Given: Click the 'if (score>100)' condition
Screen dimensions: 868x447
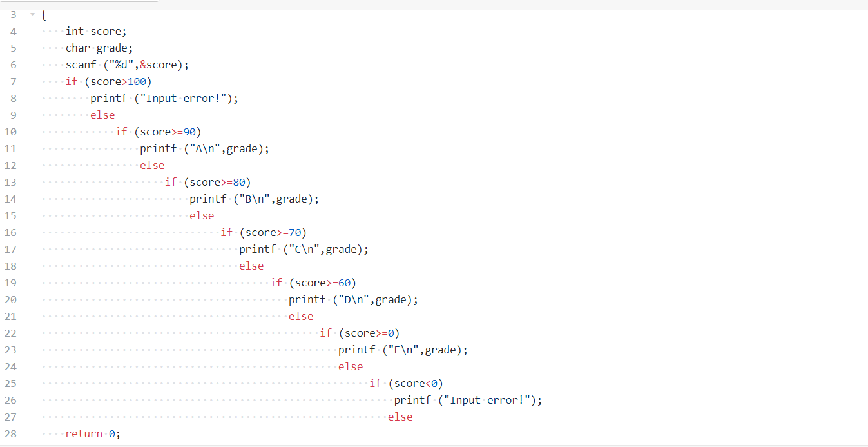Looking at the screenshot, I should (x=109, y=81).
